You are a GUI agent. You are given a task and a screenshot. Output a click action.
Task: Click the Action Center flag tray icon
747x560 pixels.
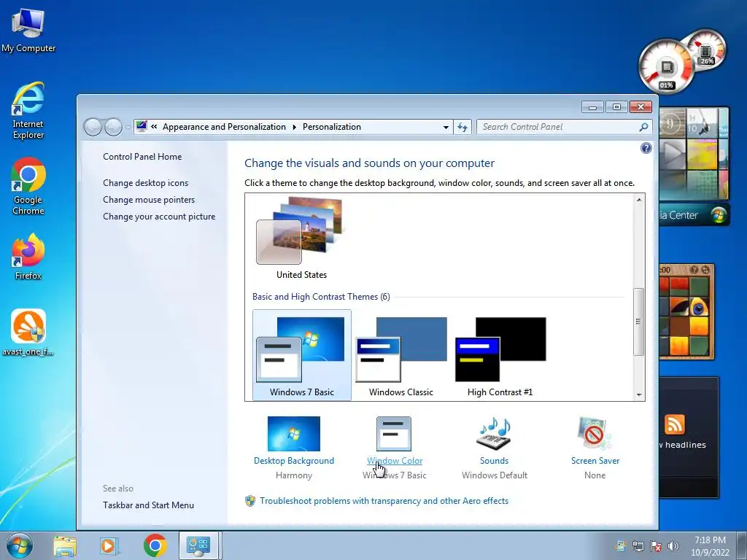[x=656, y=546]
